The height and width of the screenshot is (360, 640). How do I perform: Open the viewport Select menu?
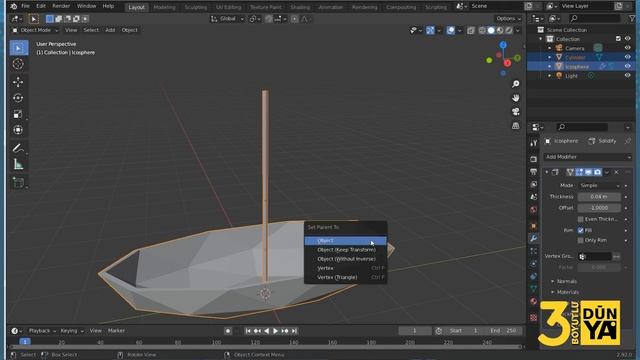tap(91, 30)
